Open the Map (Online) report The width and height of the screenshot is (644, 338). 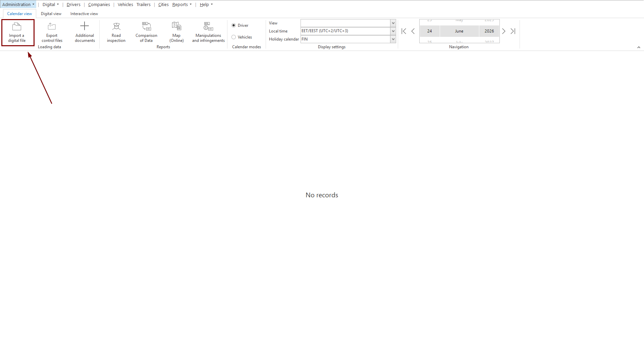(x=176, y=32)
